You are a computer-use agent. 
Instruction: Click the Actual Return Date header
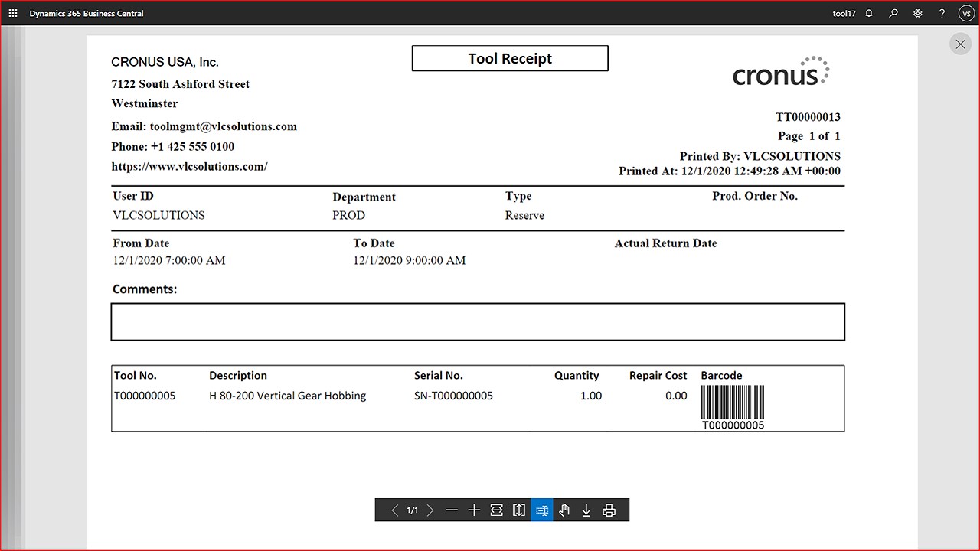click(666, 243)
